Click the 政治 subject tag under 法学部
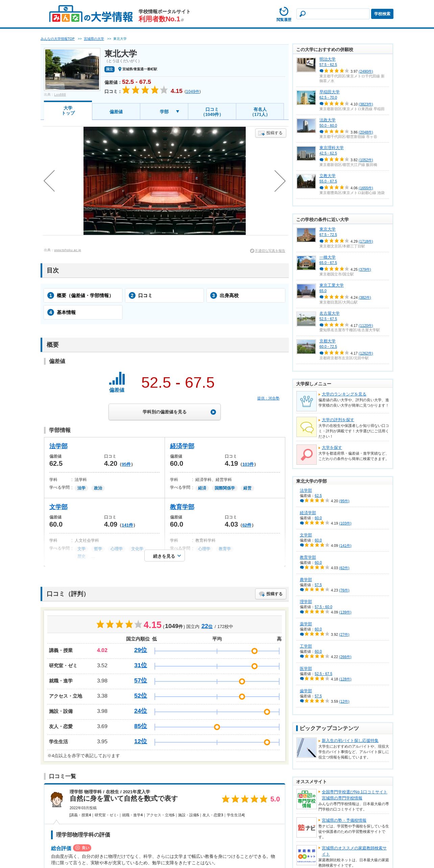 [x=98, y=488]
